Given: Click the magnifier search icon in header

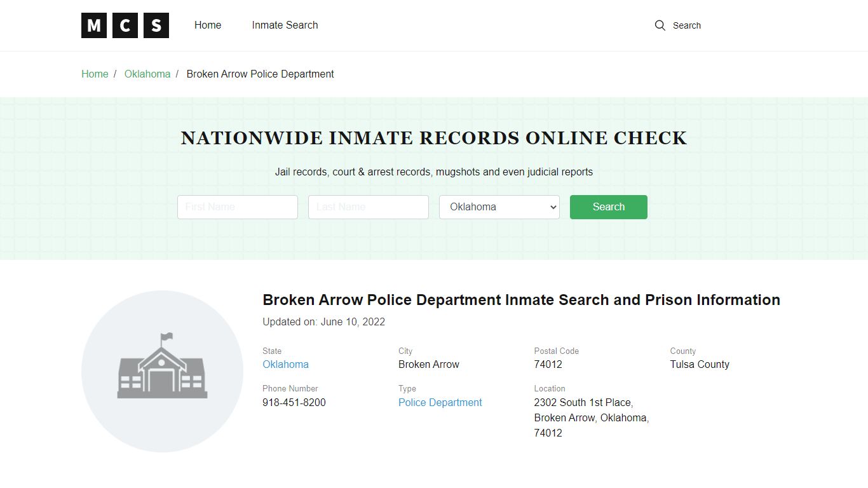Looking at the screenshot, I should [x=660, y=25].
